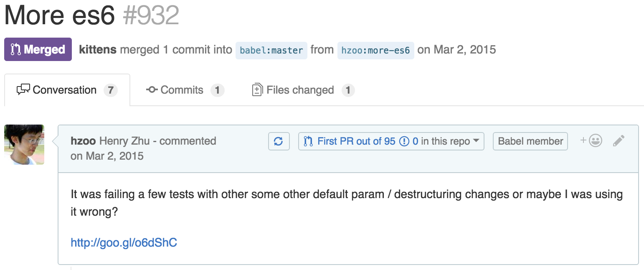Click the pencil edit comment icon
Image resolution: width=644 pixels, height=270 pixels.
[619, 141]
